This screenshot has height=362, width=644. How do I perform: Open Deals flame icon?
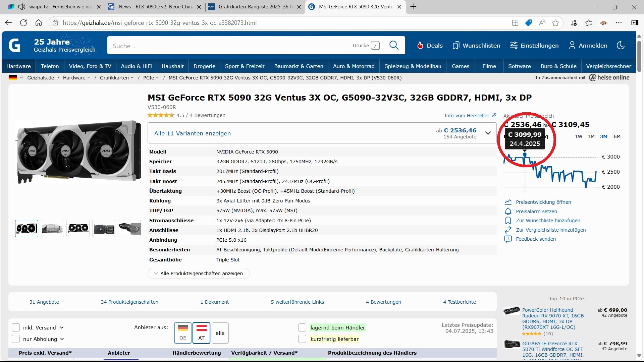(420, 46)
